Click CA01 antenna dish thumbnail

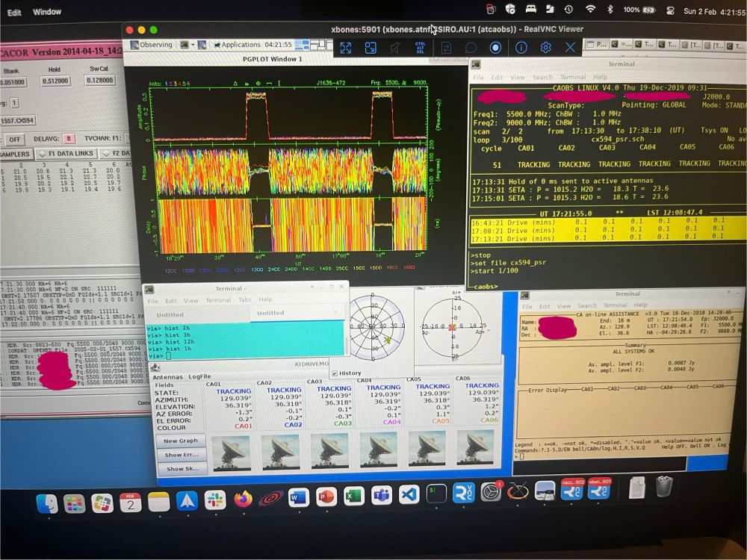coord(231,453)
